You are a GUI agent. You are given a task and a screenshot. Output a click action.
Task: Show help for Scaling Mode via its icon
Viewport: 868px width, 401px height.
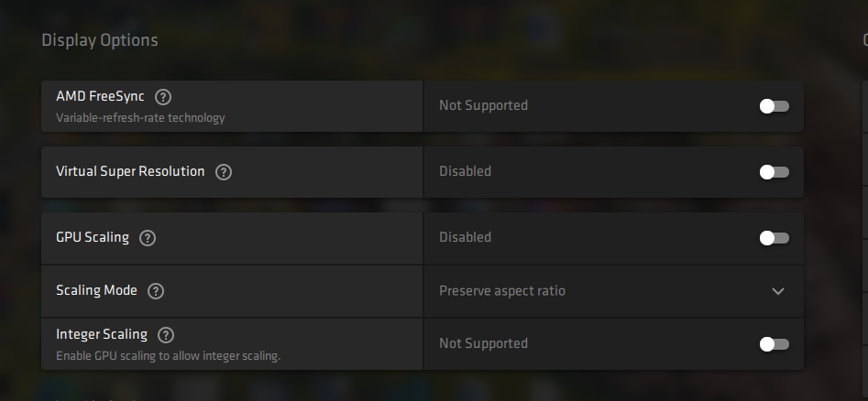(156, 291)
